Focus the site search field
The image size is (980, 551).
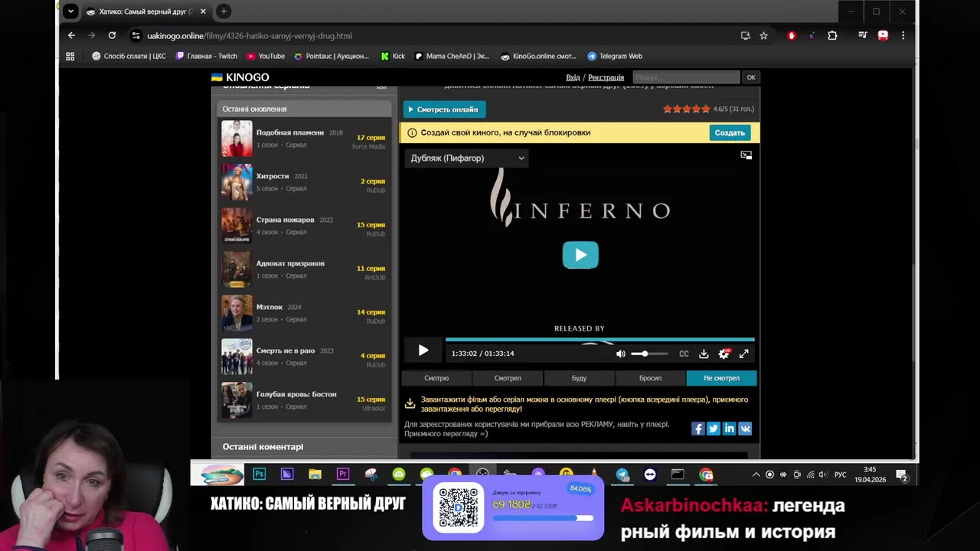(x=686, y=77)
